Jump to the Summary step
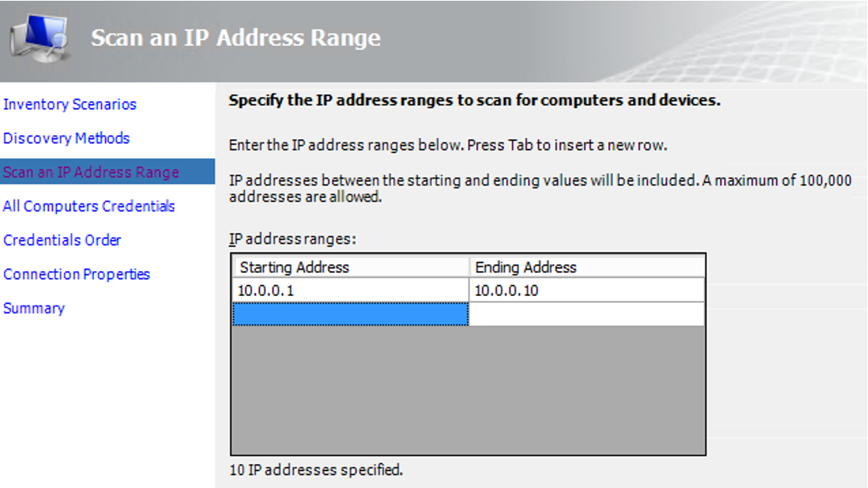Screen dimensions: 868x488 tap(33, 308)
